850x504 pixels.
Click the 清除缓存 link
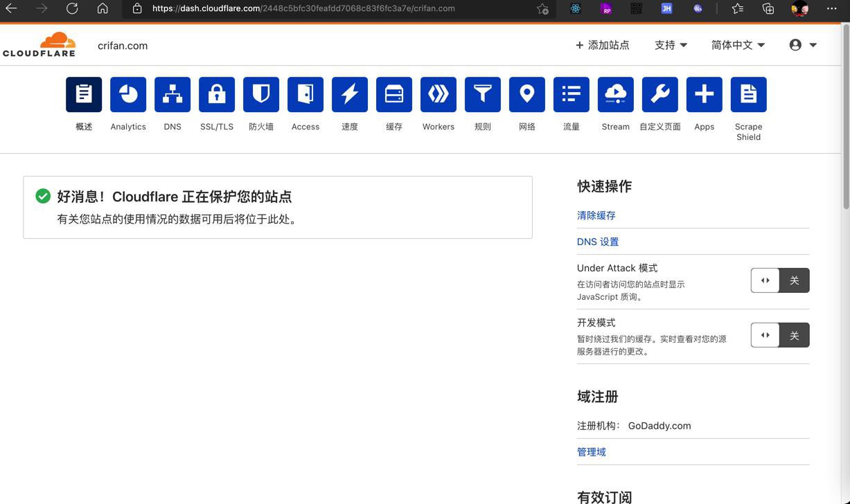596,215
